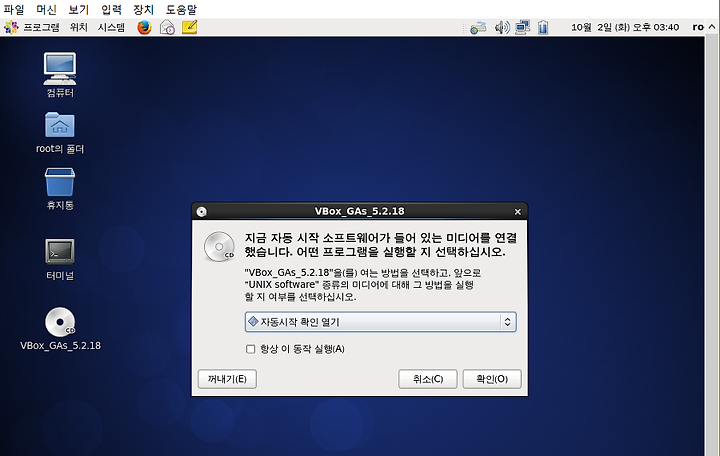
Task: Open the 자동시작 확인 열기 dropdown
Action: [x=380, y=322]
